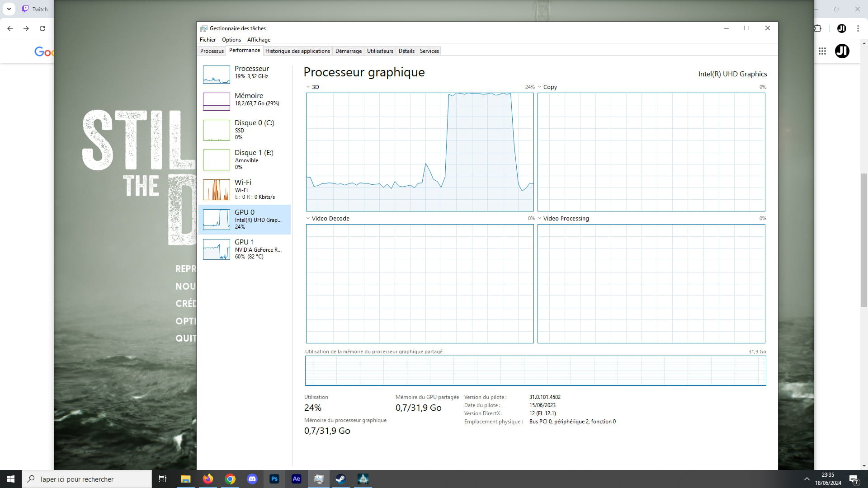Switch to the Démarrage tab
This screenshot has width=868, height=488.
(348, 51)
